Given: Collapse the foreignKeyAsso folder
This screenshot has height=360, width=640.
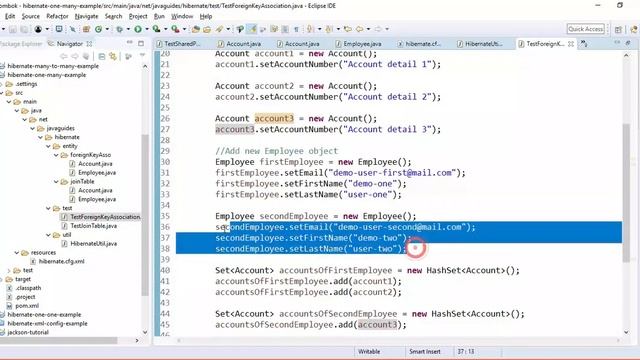Looking at the screenshot, I should coord(56,155).
